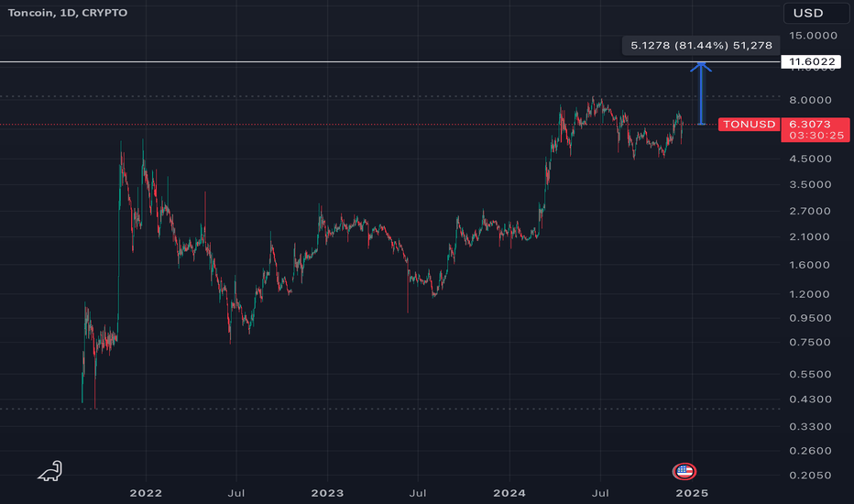Screen dimensions: 854x504
Task: Click the 15.0000 price axis label
Action: [813, 36]
